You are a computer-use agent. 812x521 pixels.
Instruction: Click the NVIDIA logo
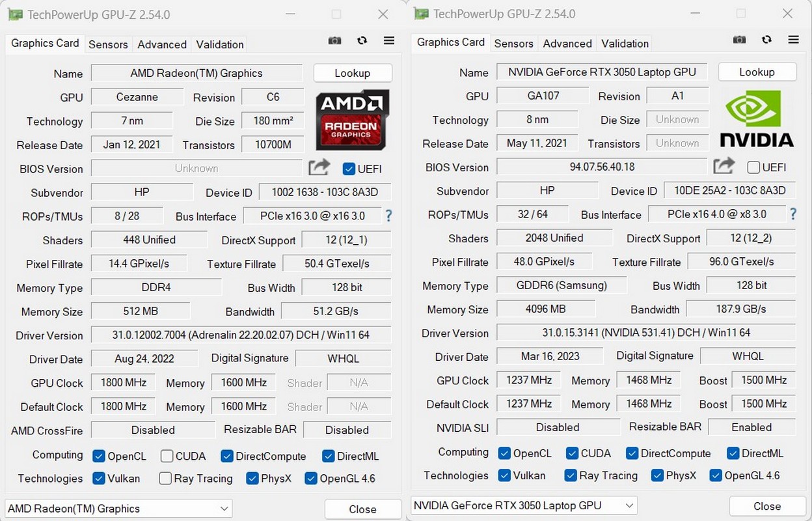[x=757, y=119]
